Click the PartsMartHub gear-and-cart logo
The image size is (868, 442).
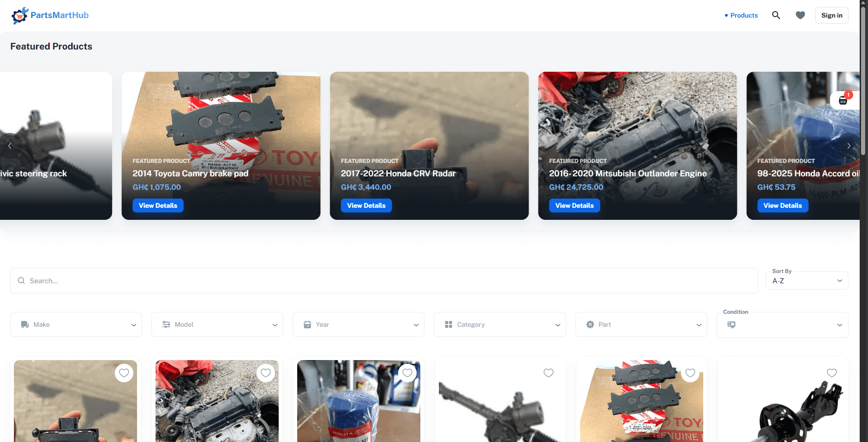(20, 16)
